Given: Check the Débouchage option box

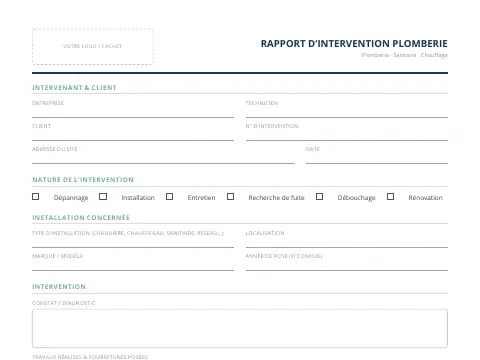Looking at the screenshot, I should click(319, 197).
